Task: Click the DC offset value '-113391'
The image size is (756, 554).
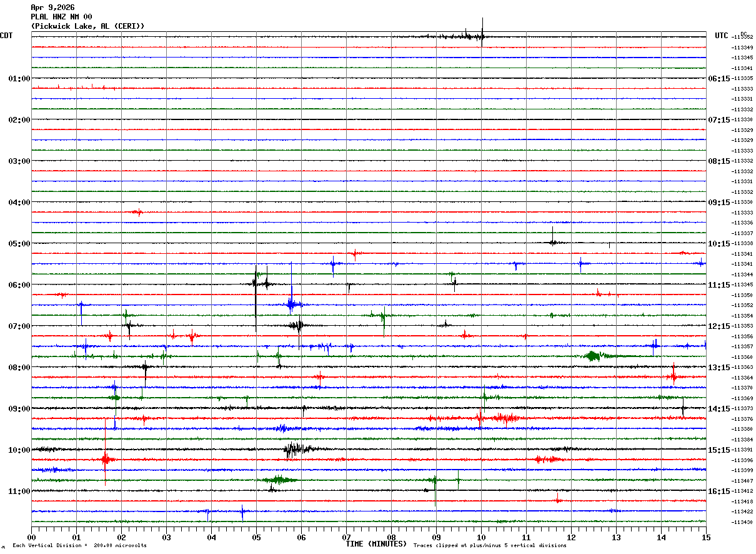Action: pyautogui.click(x=742, y=450)
